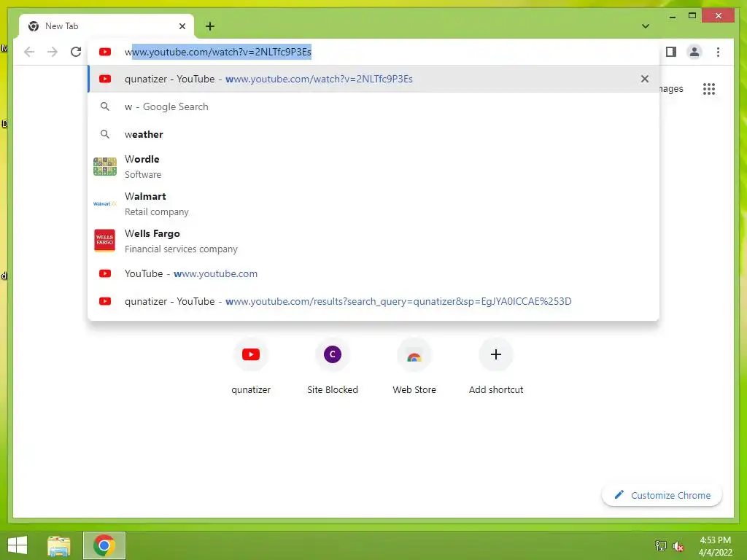Close the New Tab tab
747x560 pixels.
pos(182,26)
